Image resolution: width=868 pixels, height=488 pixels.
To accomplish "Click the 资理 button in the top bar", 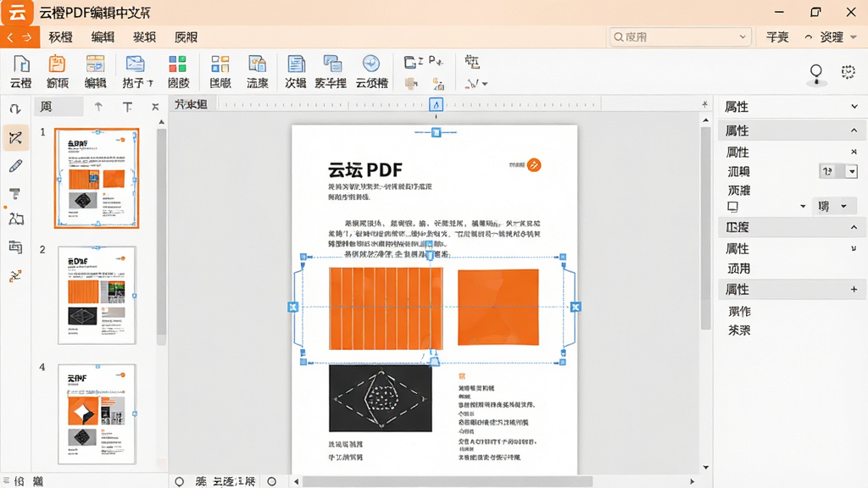I will [x=832, y=37].
